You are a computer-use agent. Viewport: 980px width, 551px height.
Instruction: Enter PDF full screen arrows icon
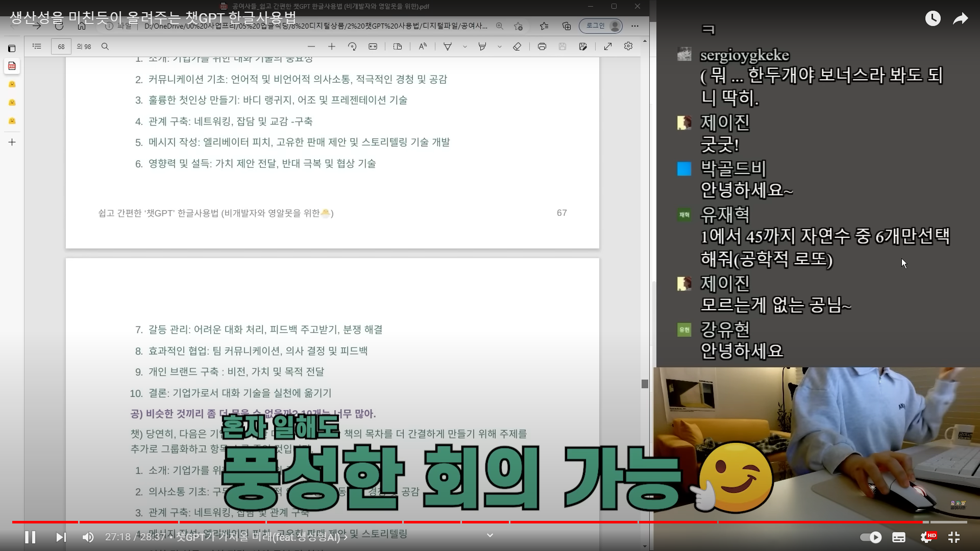pyautogui.click(x=608, y=46)
